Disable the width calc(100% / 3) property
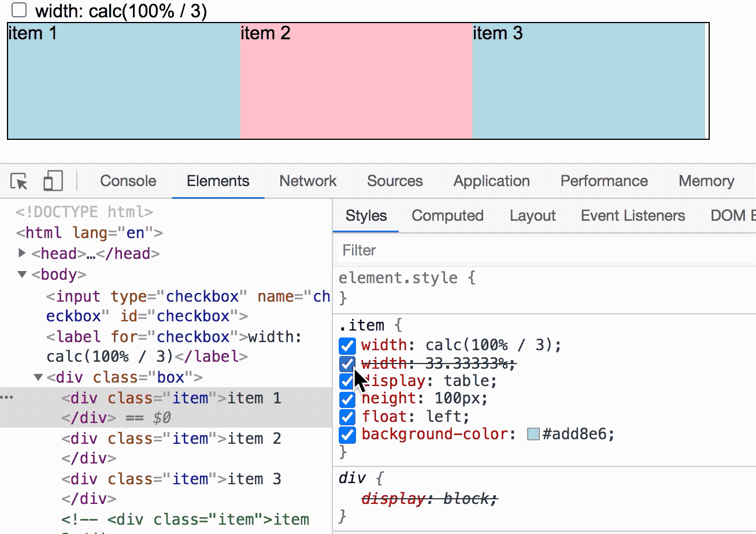Screen dimensions: 756x534 347,346
